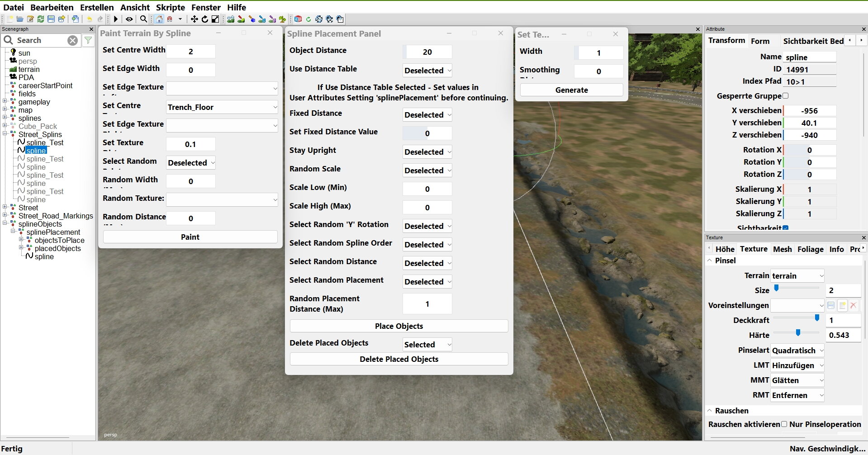
Task: Clear the Scenegraph search field
Action: 72,40
